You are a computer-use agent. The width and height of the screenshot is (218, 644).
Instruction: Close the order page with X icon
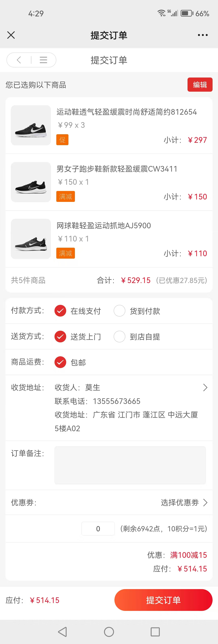click(x=11, y=35)
